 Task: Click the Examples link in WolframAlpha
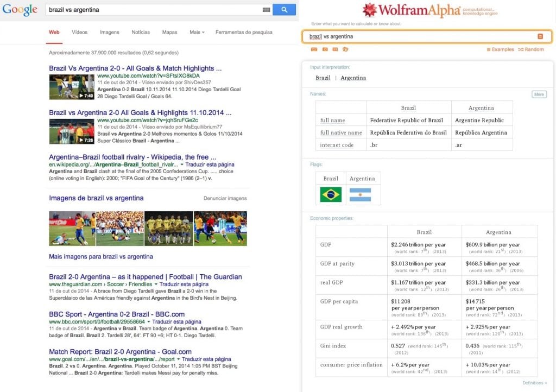pos(500,49)
